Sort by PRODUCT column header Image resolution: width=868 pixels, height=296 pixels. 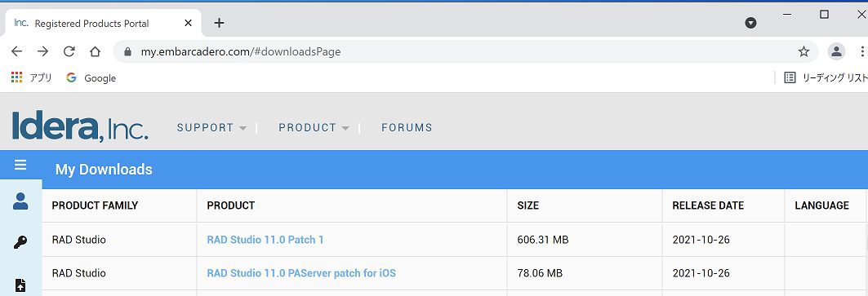(x=231, y=205)
